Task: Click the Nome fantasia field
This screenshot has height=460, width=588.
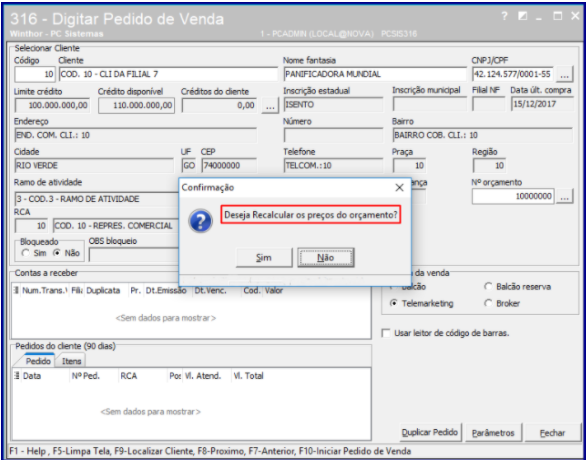Action: (375, 74)
